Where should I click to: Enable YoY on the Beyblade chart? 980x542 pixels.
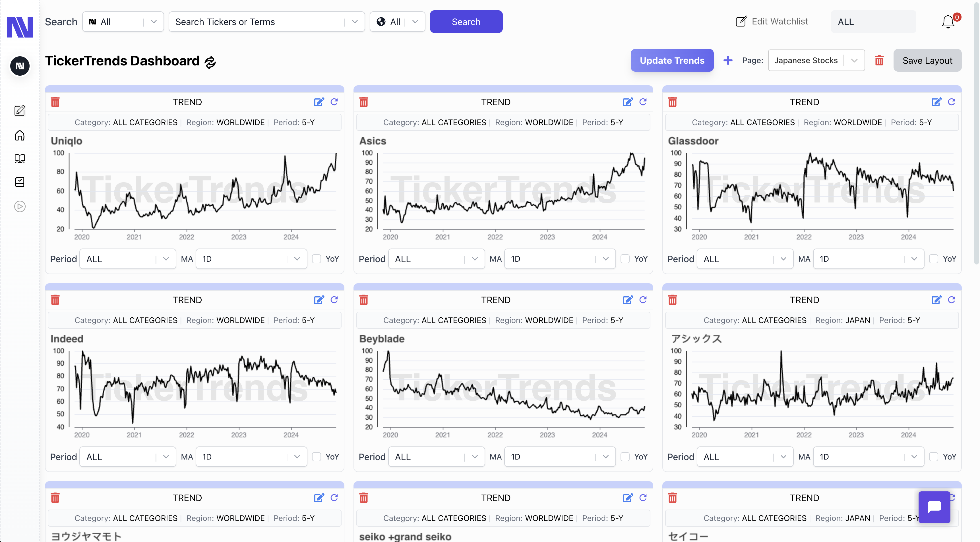[x=625, y=456]
